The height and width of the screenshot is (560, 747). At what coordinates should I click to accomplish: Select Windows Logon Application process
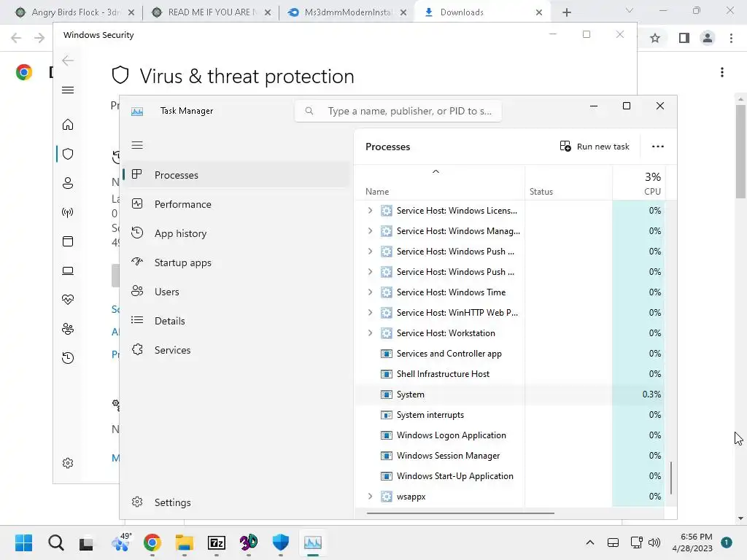coord(510,435)
